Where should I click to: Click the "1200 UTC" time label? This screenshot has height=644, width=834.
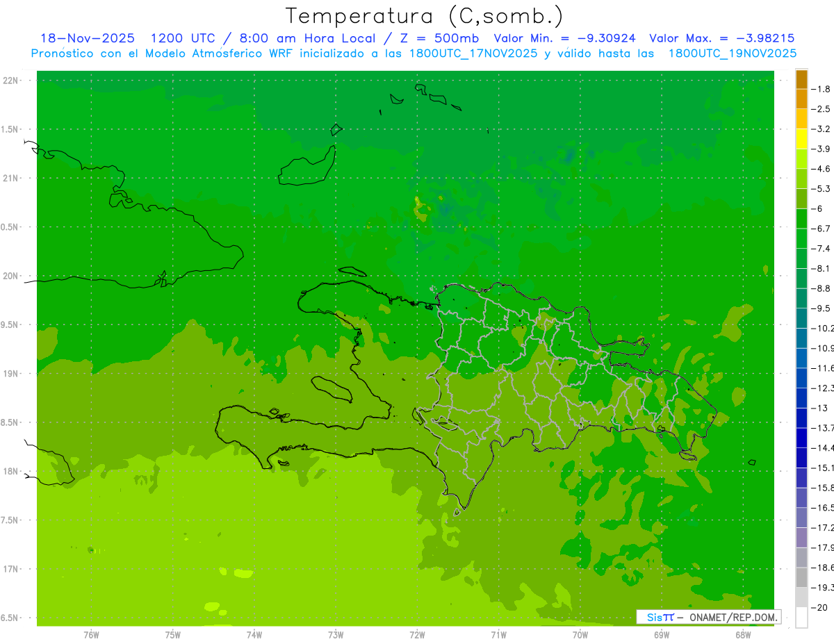point(184,38)
